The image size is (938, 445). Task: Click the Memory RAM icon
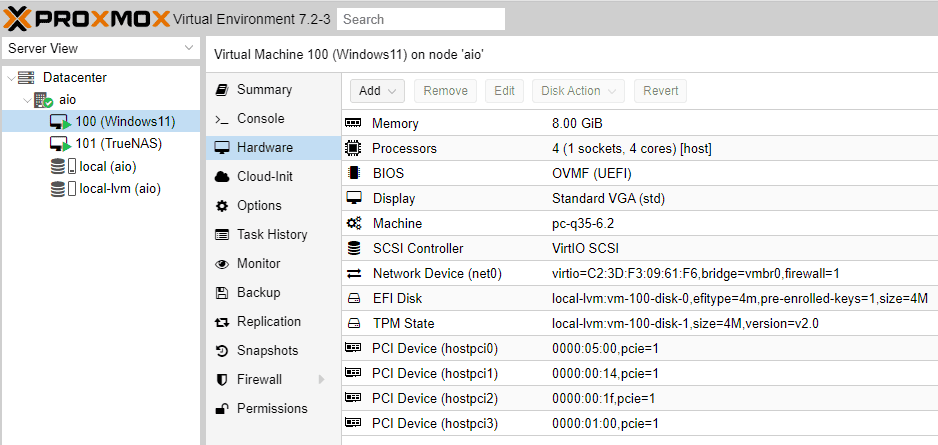[354, 123]
